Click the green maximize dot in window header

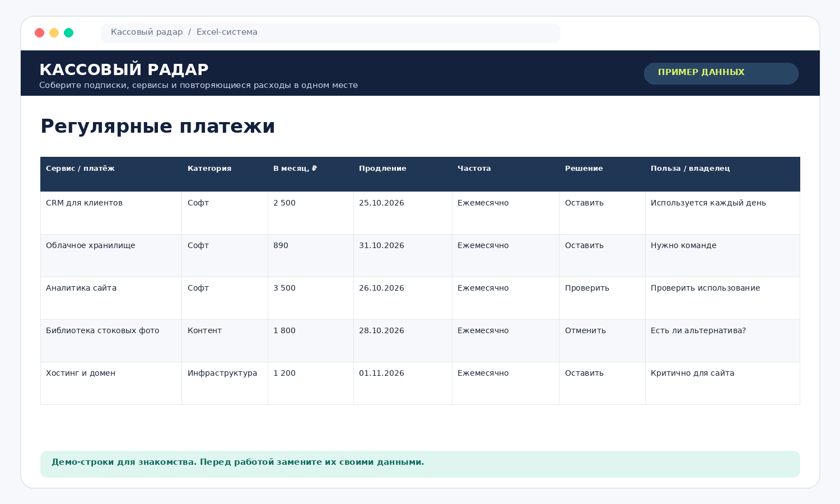[x=68, y=32]
